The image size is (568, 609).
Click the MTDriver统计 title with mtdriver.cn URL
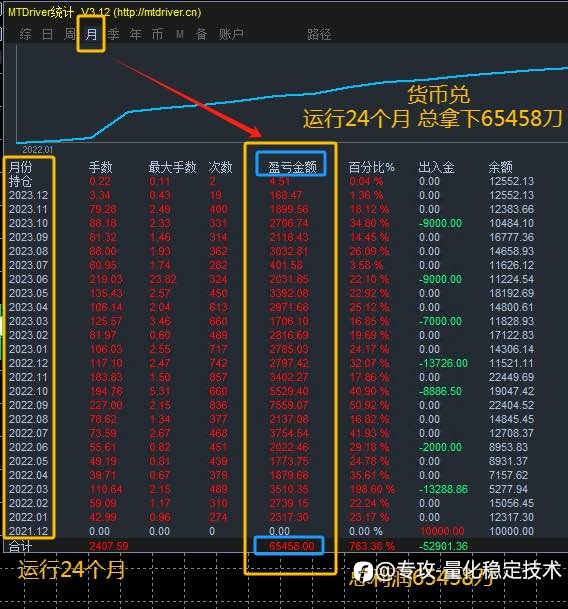(105, 12)
